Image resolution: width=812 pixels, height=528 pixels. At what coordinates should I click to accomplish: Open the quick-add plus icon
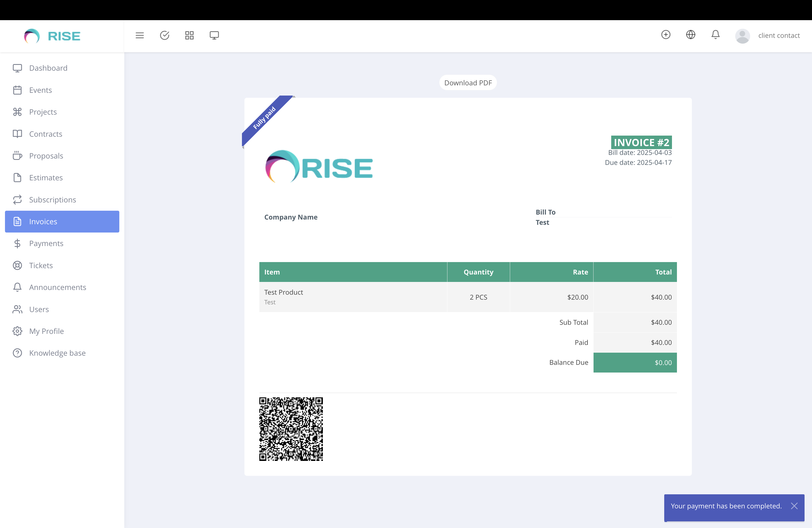click(665, 35)
